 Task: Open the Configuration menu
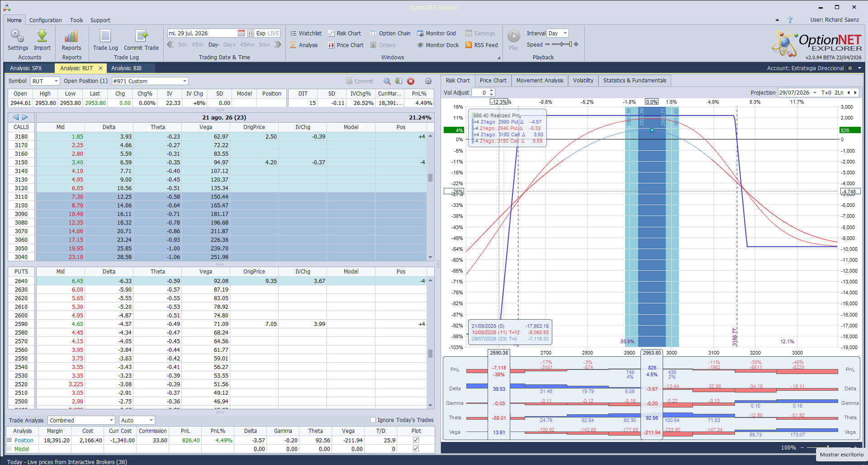46,20
